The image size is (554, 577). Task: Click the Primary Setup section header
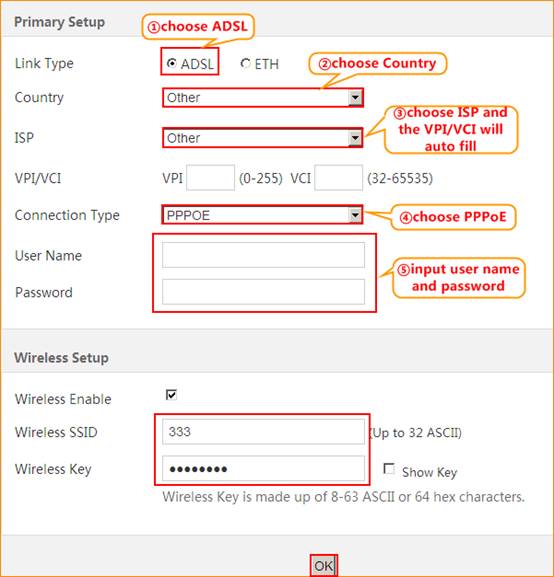[x=59, y=22]
